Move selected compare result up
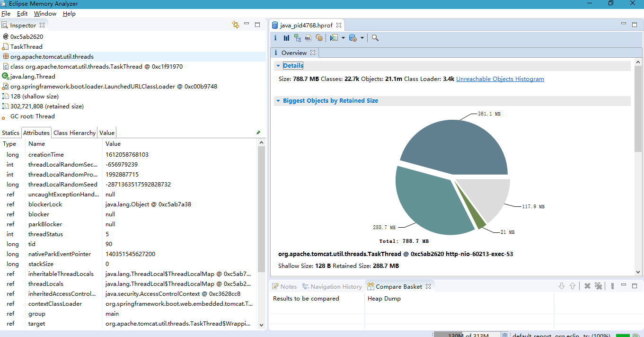 pyautogui.click(x=573, y=286)
